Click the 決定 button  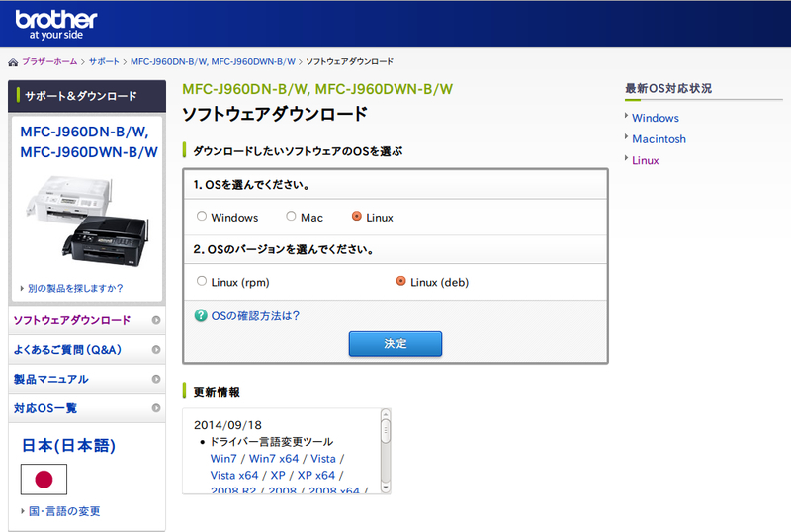click(x=395, y=344)
